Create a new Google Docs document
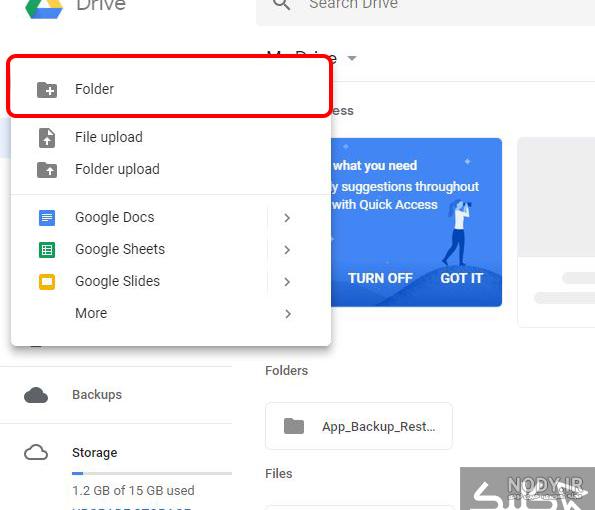Screen dimensions: 595x510 (x=115, y=217)
